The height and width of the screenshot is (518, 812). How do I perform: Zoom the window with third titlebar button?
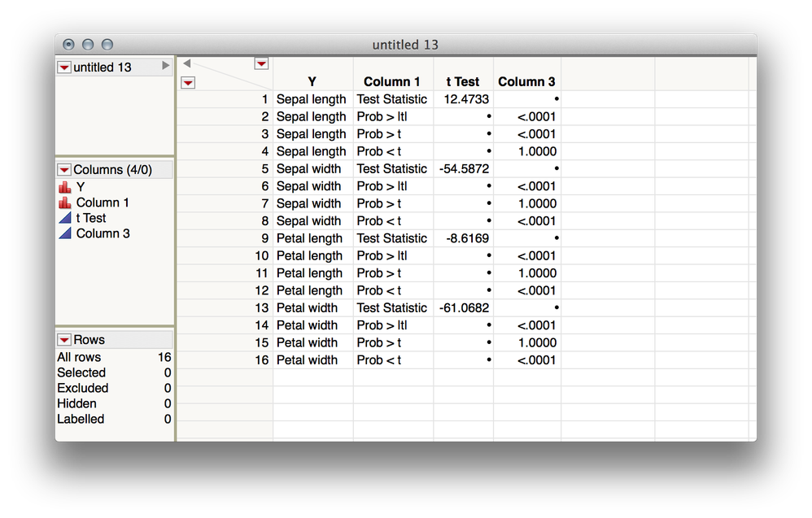[107, 45]
